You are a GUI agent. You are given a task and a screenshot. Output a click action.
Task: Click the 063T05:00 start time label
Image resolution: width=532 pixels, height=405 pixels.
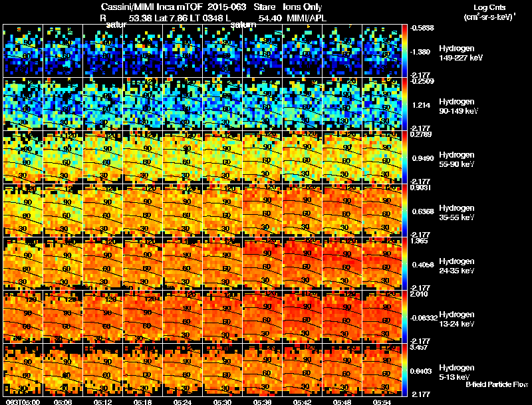tap(23, 402)
